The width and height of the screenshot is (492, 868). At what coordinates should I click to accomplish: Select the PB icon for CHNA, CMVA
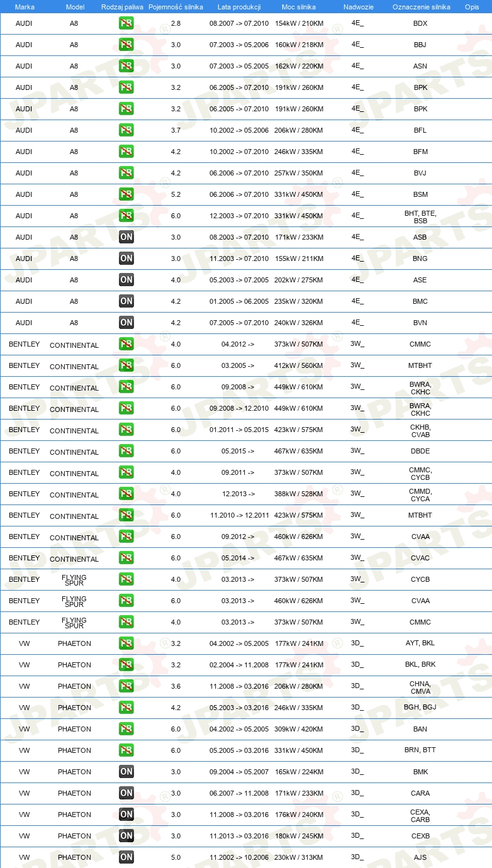click(126, 686)
